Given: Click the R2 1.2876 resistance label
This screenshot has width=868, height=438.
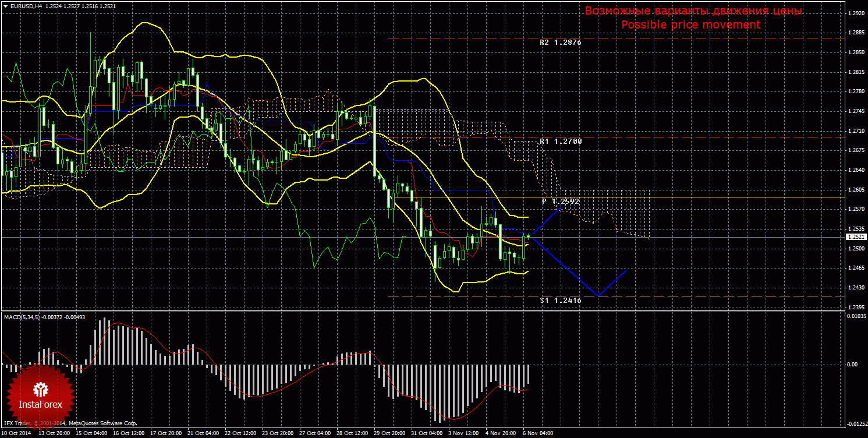Looking at the screenshot, I should (560, 43).
